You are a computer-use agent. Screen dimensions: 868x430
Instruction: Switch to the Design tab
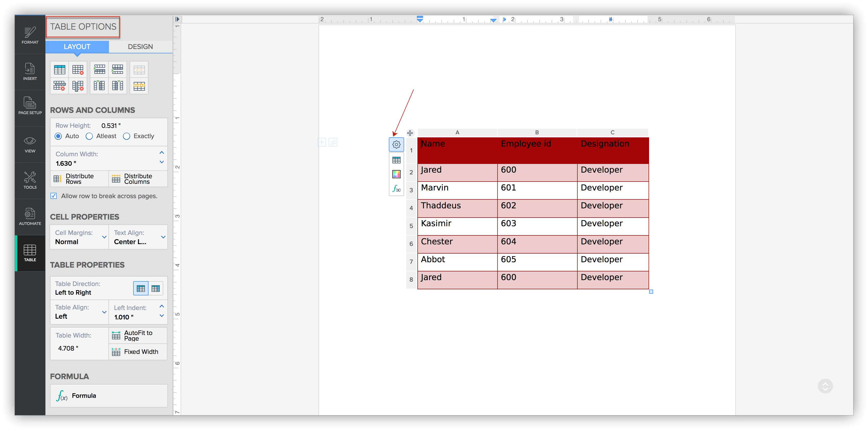pyautogui.click(x=140, y=47)
